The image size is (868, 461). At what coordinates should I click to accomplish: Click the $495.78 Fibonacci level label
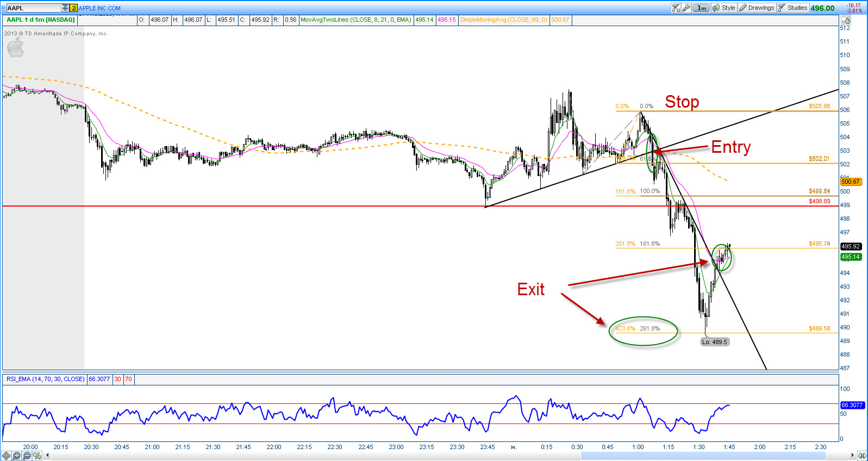[x=819, y=244]
